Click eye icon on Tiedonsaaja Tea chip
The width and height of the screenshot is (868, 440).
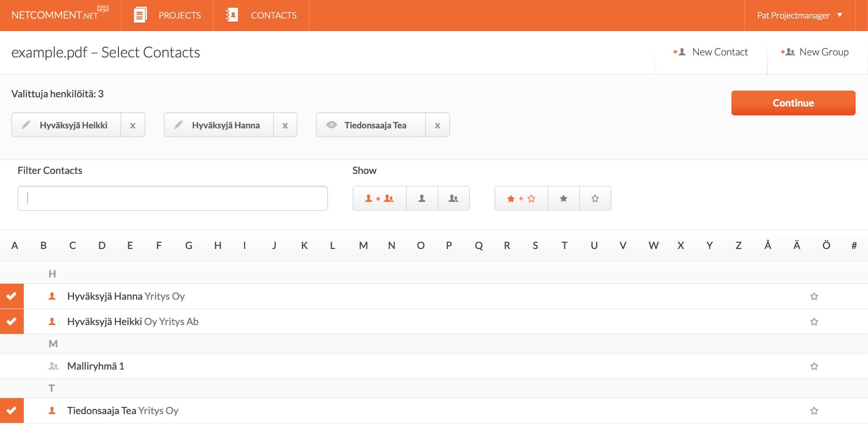click(x=331, y=125)
